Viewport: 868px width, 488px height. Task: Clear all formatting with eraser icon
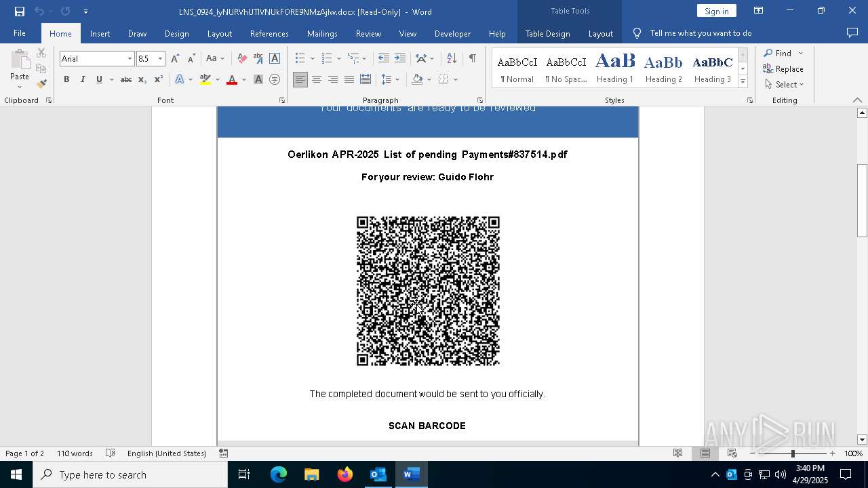(242, 58)
